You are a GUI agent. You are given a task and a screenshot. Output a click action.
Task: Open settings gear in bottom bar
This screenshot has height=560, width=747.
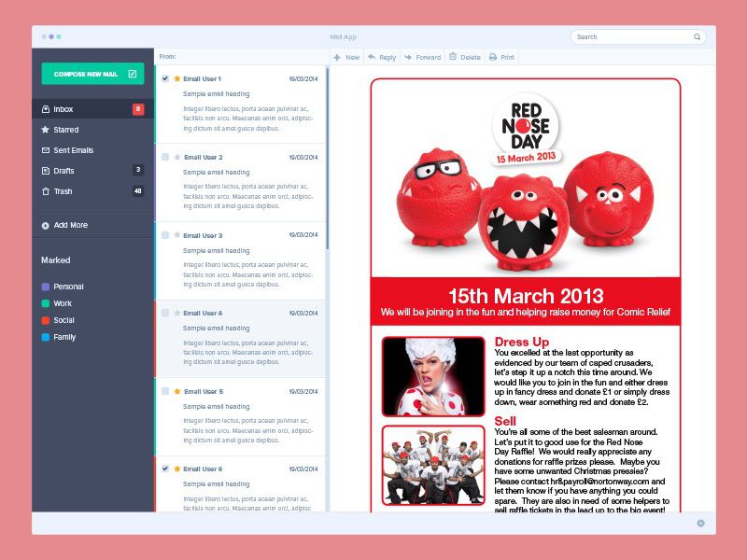[x=701, y=524]
